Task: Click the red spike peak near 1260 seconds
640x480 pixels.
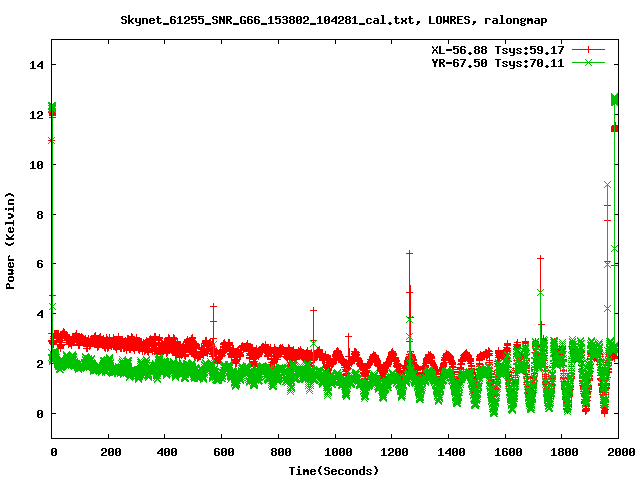Action: coord(409,253)
